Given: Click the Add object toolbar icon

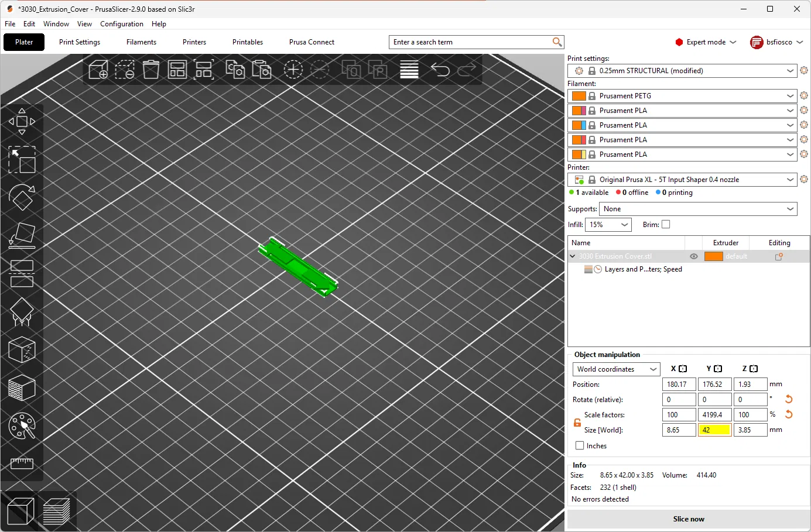Looking at the screenshot, I should click(x=98, y=70).
